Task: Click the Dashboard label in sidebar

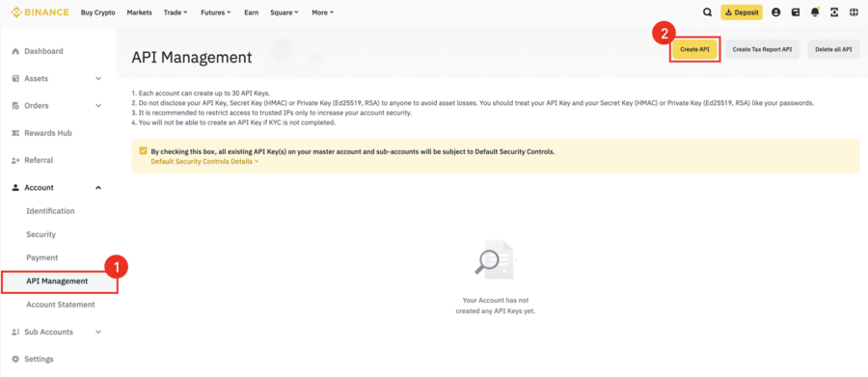Action: click(43, 51)
